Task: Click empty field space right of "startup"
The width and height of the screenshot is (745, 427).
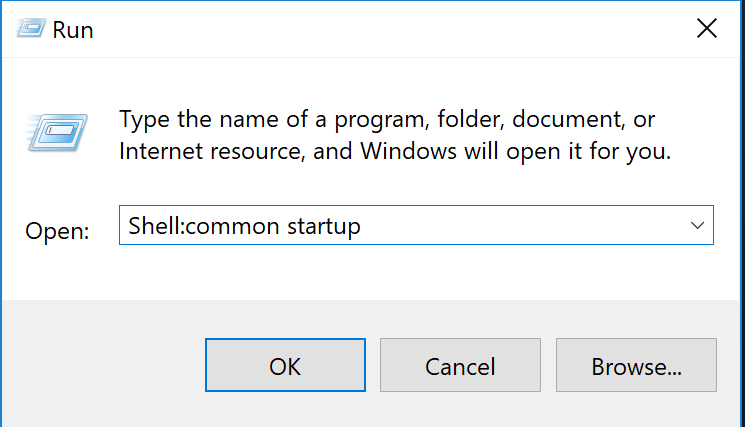Action: [x=520, y=227]
